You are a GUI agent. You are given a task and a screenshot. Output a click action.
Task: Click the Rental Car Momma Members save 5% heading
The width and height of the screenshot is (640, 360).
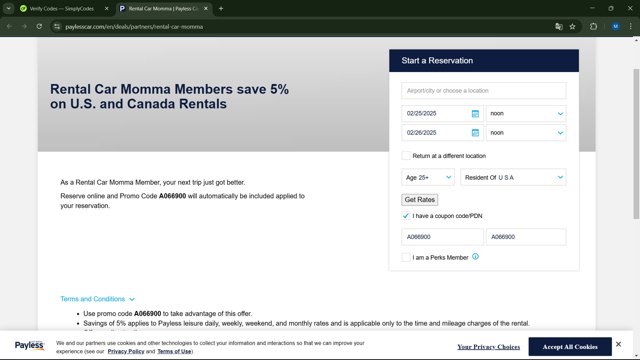(x=169, y=96)
